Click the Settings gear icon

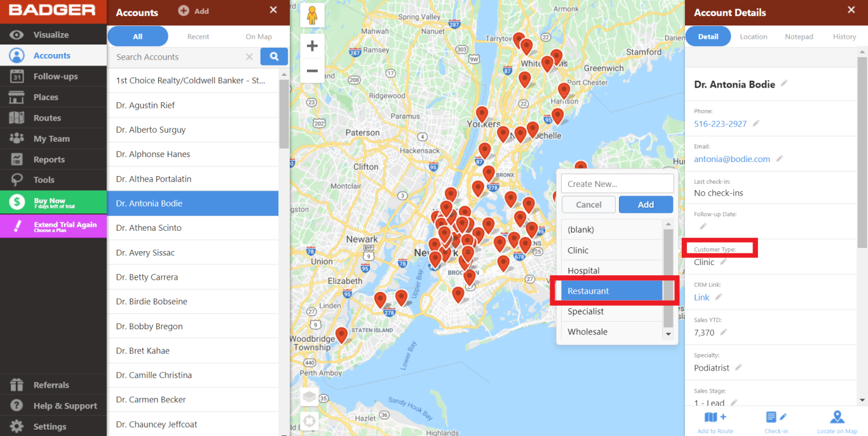(17, 426)
